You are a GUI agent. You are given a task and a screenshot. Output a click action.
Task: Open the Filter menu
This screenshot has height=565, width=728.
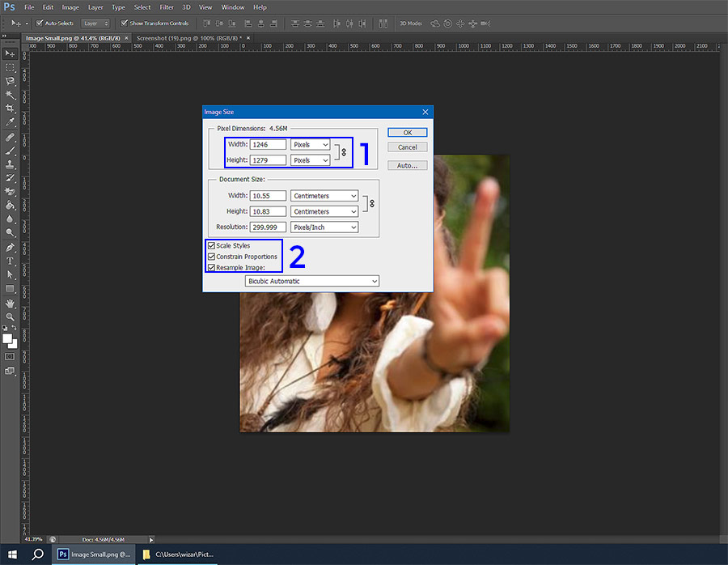166,7
